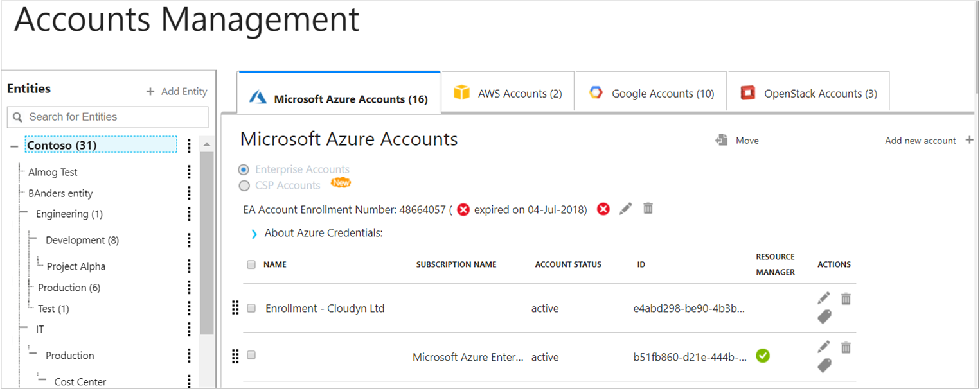The height and width of the screenshot is (389, 980).
Task: Select the Almog Test entity
Action: coord(53,172)
